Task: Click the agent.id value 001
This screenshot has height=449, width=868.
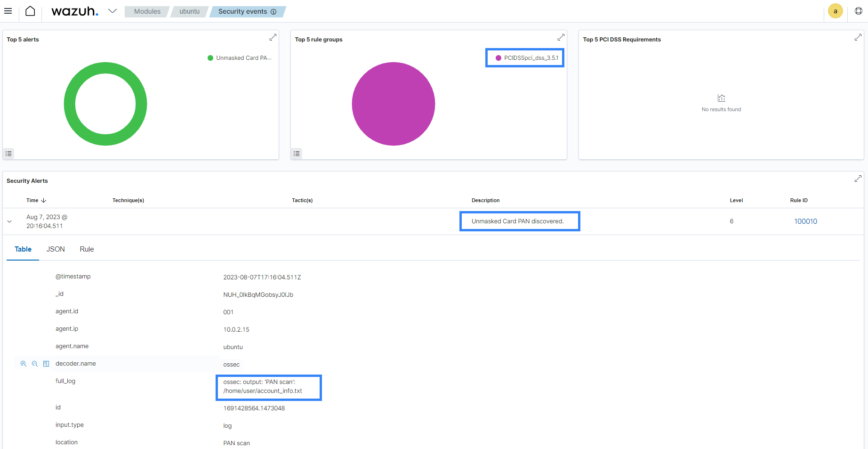Action: pyautogui.click(x=228, y=312)
